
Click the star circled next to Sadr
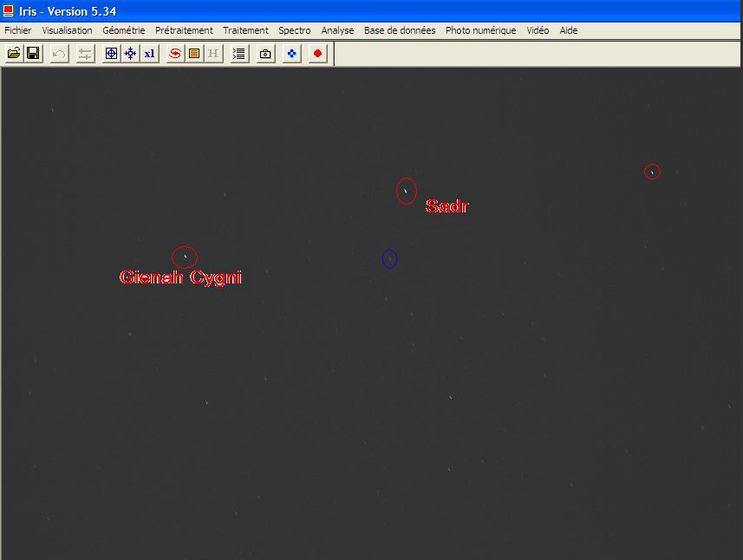406,192
